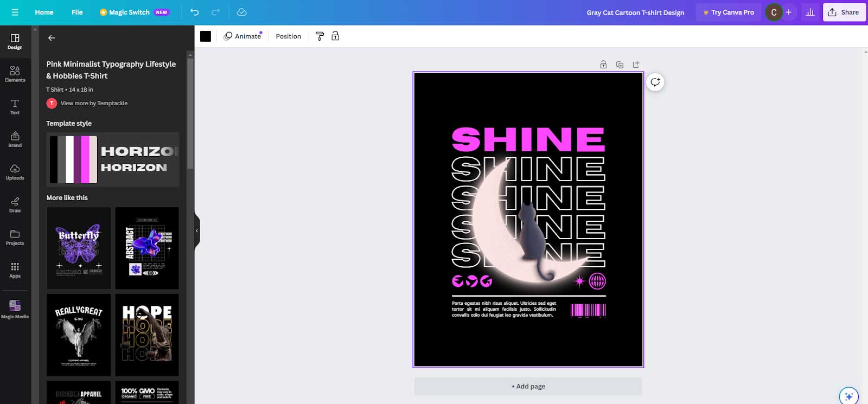The width and height of the screenshot is (868, 404).
Task: Open the Elements panel in sidebar
Action: click(x=15, y=74)
